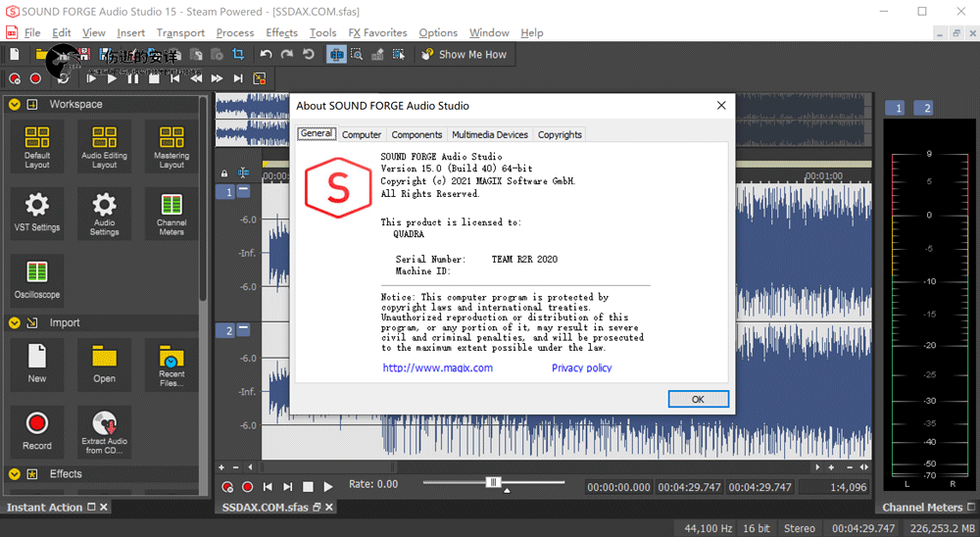Select the Pencil tool in toolbar
This screenshot has width=980, height=537.
[377, 55]
